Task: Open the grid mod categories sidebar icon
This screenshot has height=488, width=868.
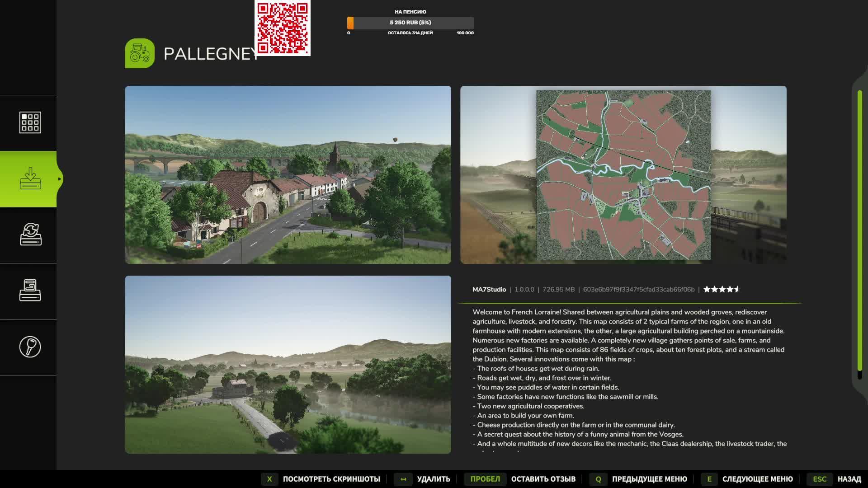Action: click(x=30, y=122)
